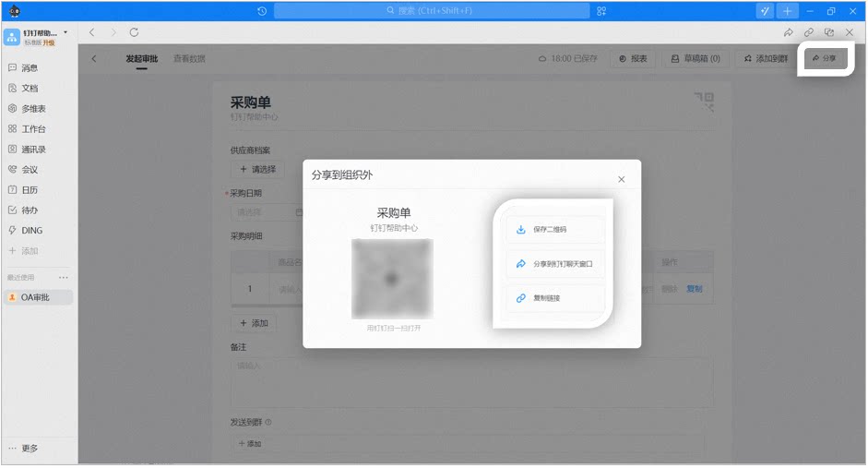
Task: Click 添加 to add a sidebar item
Action: pyautogui.click(x=23, y=251)
